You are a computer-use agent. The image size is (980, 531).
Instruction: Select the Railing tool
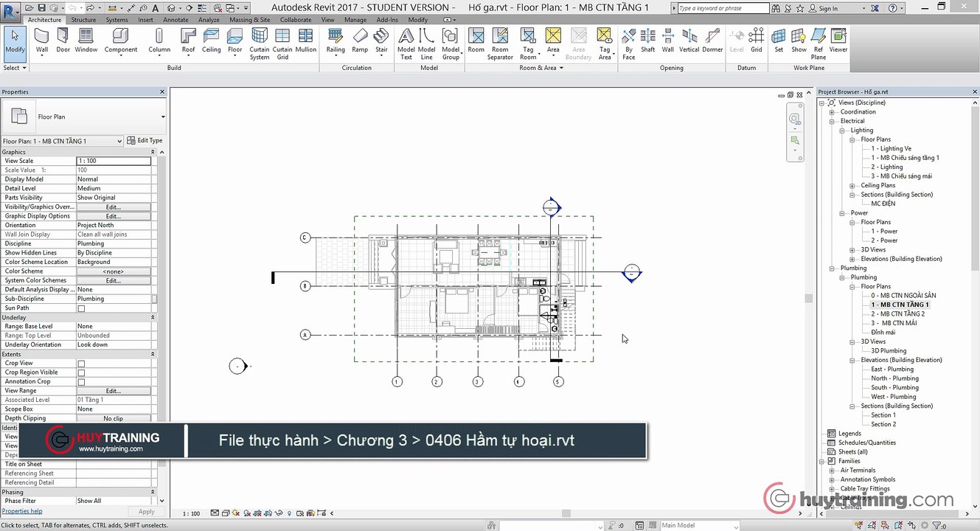tap(336, 41)
